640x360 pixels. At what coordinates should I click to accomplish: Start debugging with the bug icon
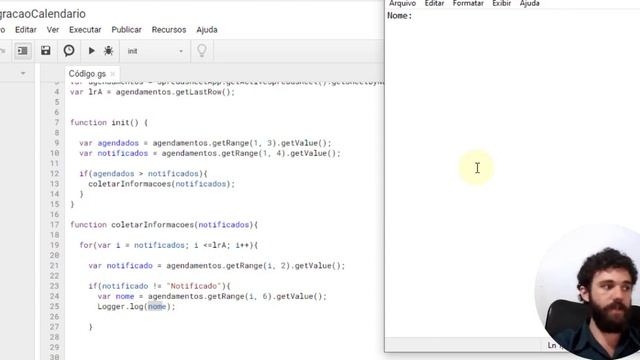click(109, 51)
